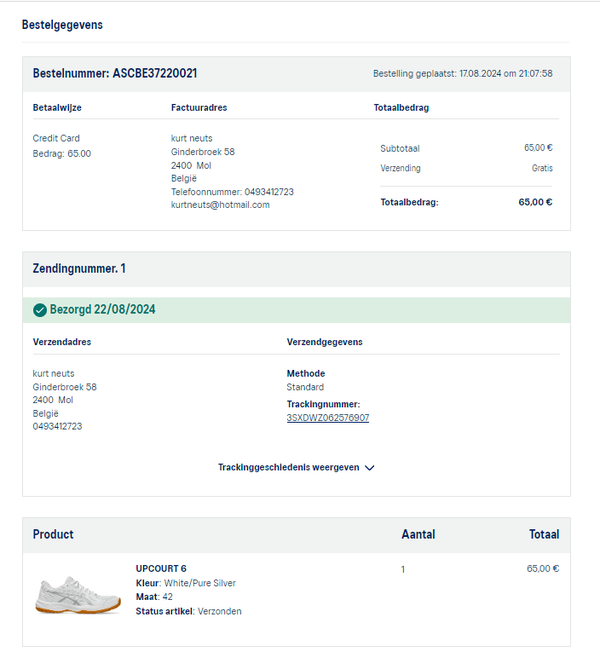Click the Factuuradres column header
This screenshot has width=600, height=669.
coord(201,107)
